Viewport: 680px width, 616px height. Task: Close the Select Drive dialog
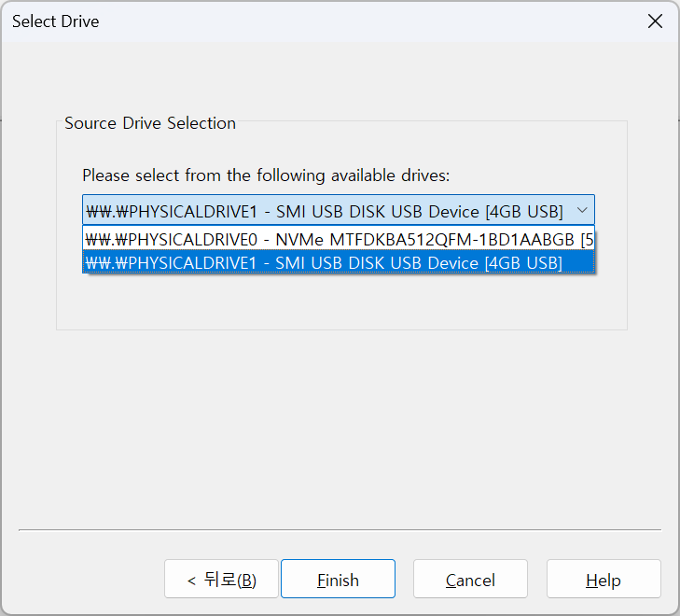pyautogui.click(x=655, y=21)
